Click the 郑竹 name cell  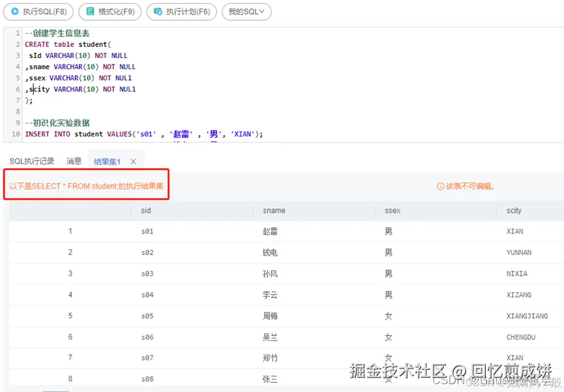270,358
